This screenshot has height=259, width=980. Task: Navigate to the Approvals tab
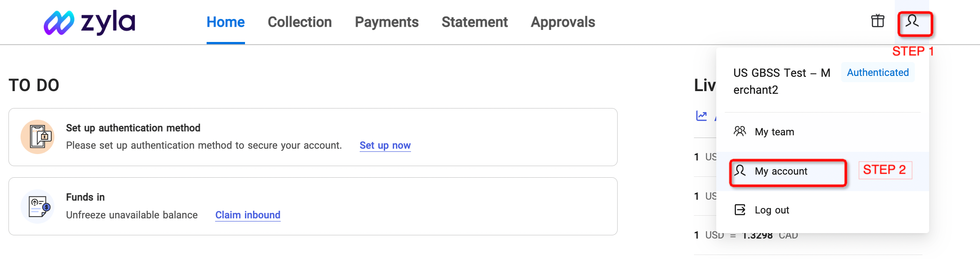[x=563, y=22]
